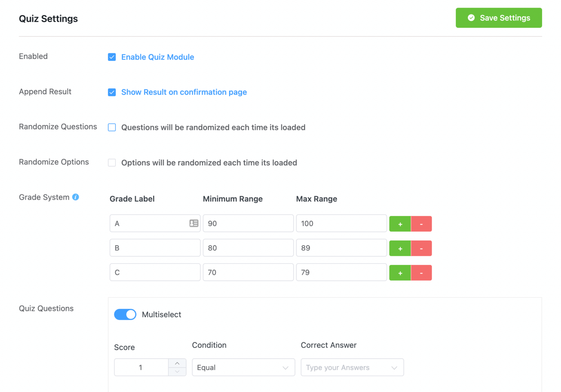Add a grade row below grade A
Screen dimensions: 561x392
(400, 224)
